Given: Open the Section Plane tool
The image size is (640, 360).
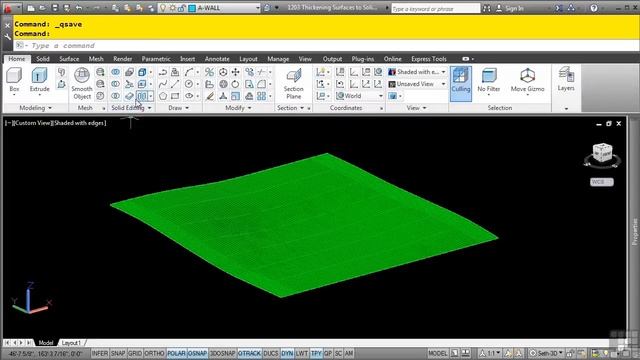Looking at the screenshot, I should coord(293,84).
